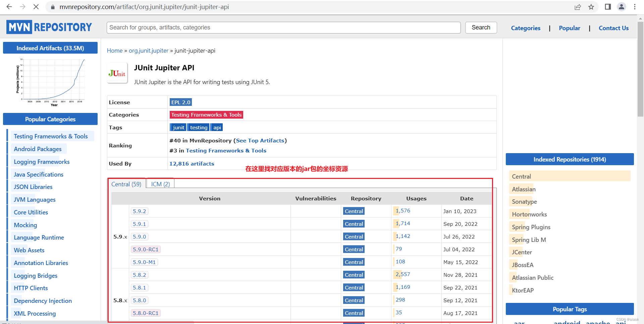Image resolution: width=644 pixels, height=324 pixels.
Task: Select the testing tag
Action: pos(199,127)
